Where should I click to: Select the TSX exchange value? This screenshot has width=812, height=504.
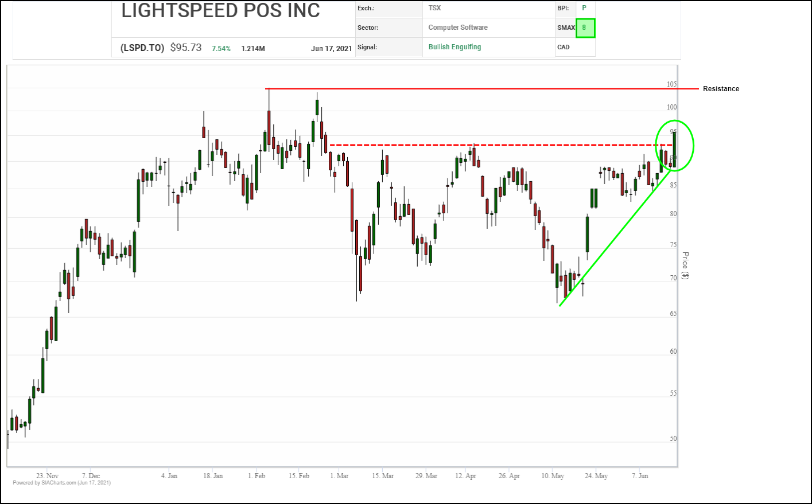435,8
